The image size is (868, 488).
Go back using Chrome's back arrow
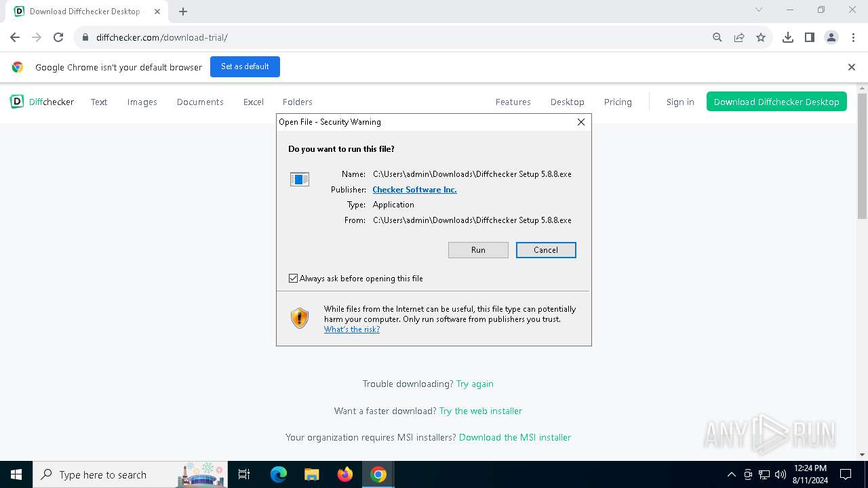[15, 37]
